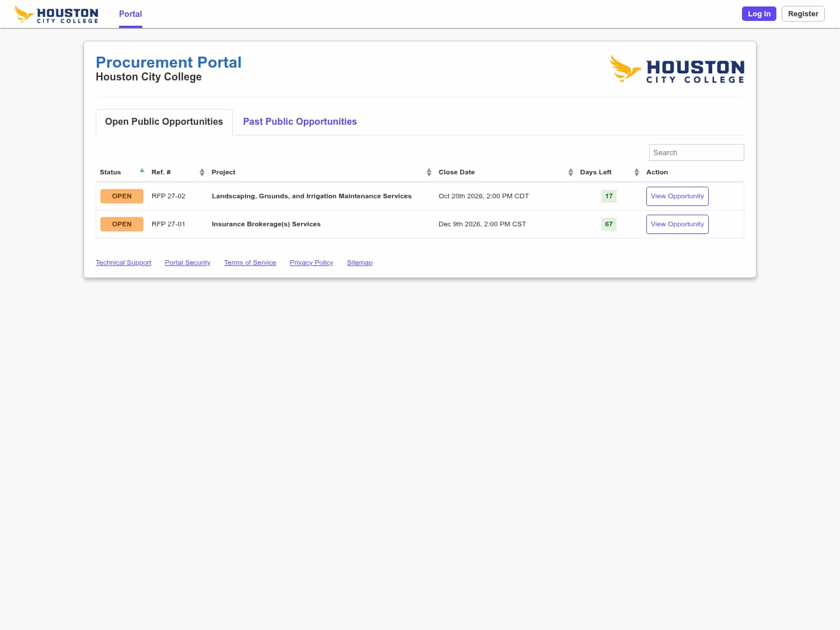This screenshot has width=840, height=630.
Task: Open the Portal navigation tab
Action: click(x=130, y=14)
